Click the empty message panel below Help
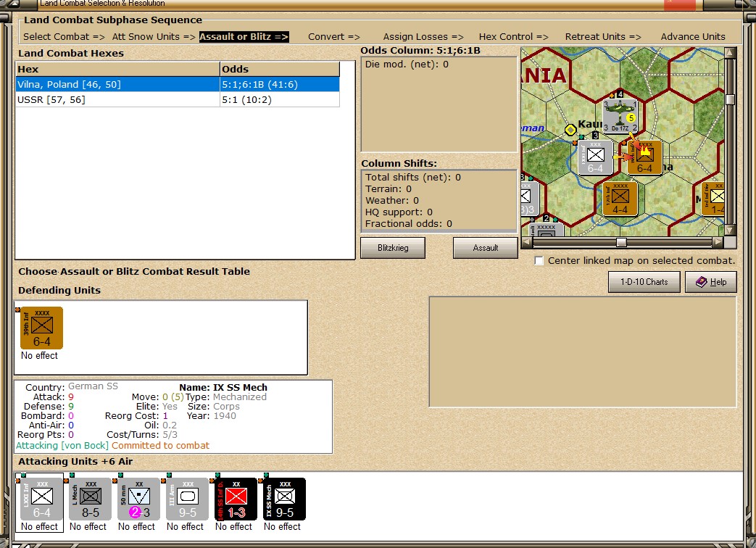The height and width of the screenshot is (548, 756). 583,352
